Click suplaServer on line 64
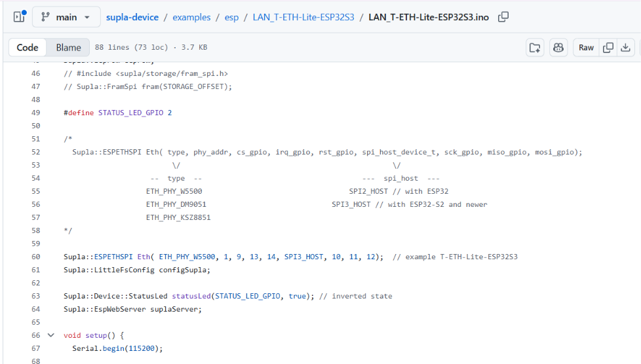The image size is (641, 364). 176,309
